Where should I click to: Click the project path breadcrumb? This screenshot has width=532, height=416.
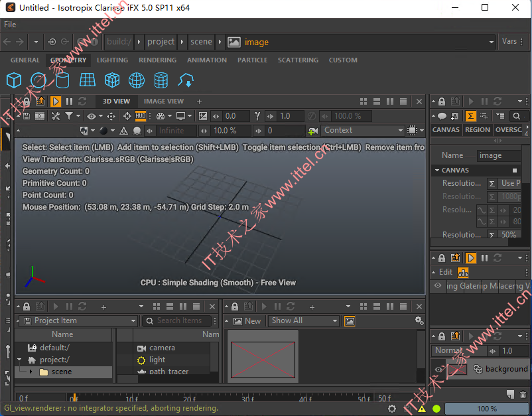pos(161,42)
